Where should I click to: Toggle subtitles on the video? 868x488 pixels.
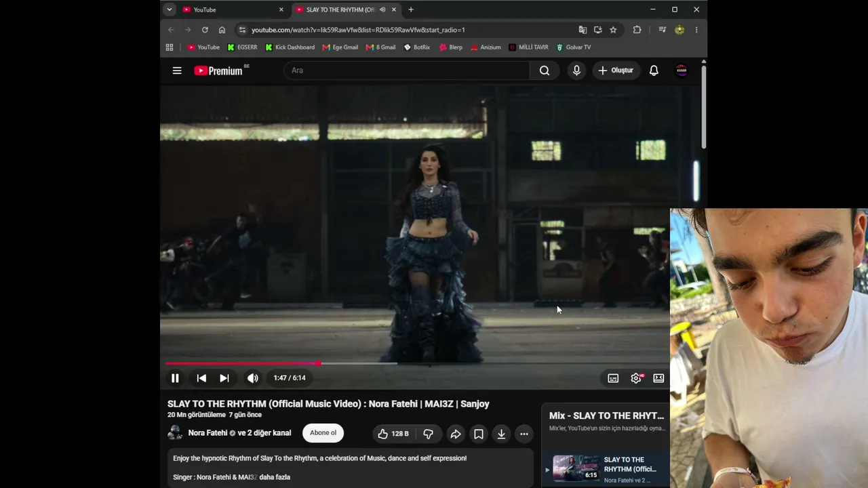click(x=613, y=378)
